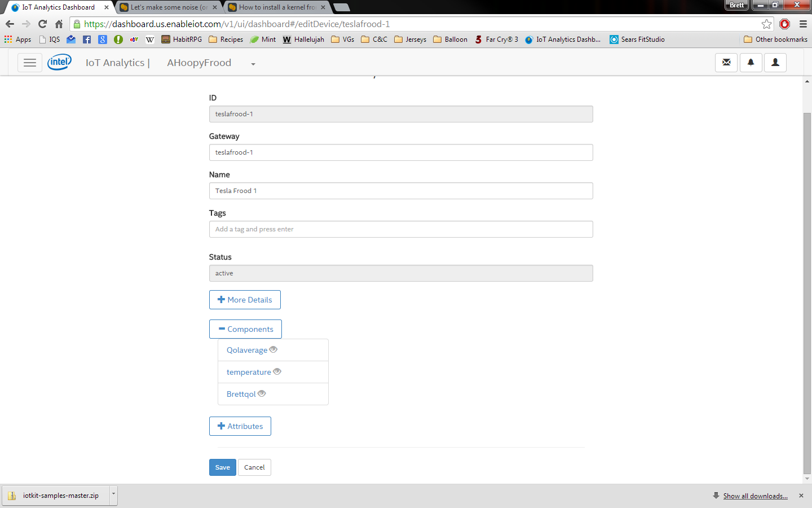
Task: Open a new browser tab
Action: pyautogui.click(x=342, y=7)
